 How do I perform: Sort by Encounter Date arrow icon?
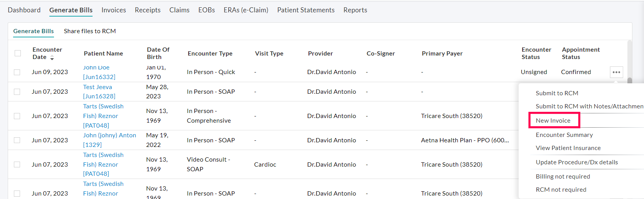(52, 58)
